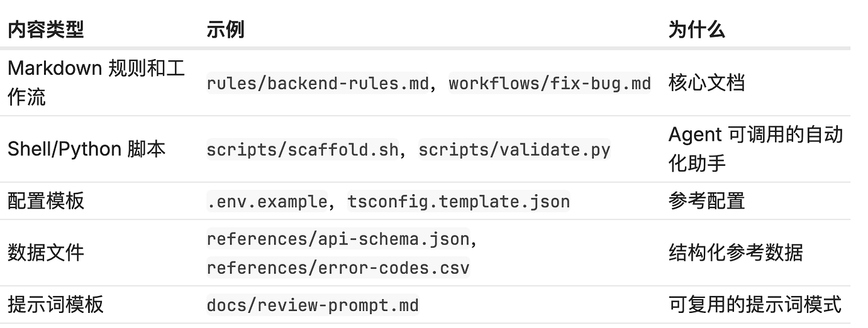Select the Markdown 规则和工作流 cell

click(x=96, y=83)
